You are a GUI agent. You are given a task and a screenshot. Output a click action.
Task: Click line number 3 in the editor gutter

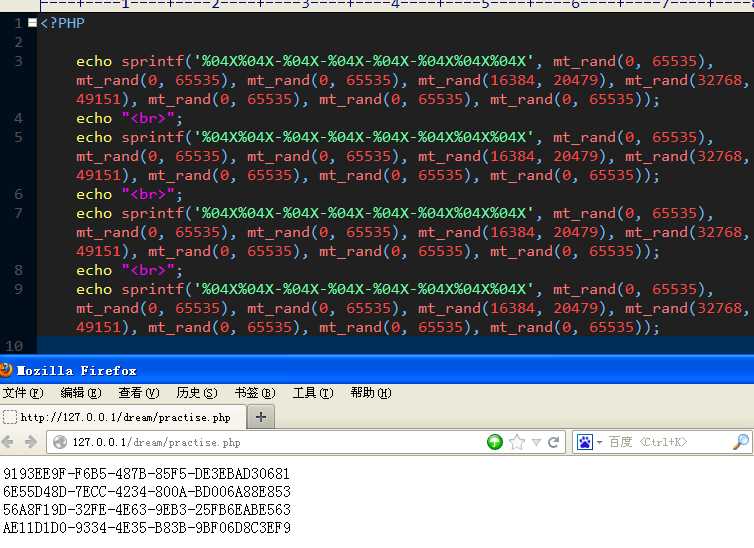coord(18,61)
